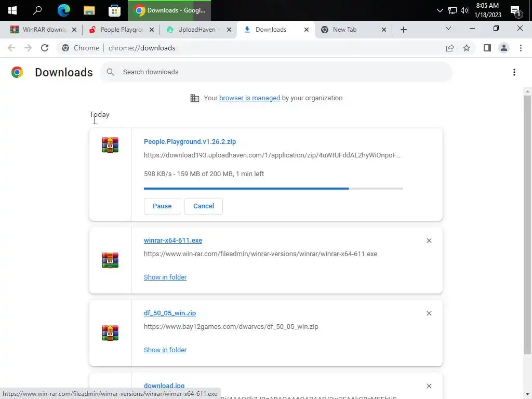Launch Microsoft Edge from taskbar
This screenshot has width=532, height=399.
63,10
